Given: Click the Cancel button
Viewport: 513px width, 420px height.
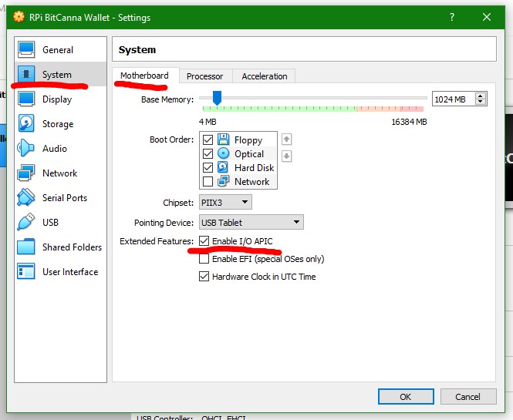Looking at the screenshot, I should tap(467, 396).
